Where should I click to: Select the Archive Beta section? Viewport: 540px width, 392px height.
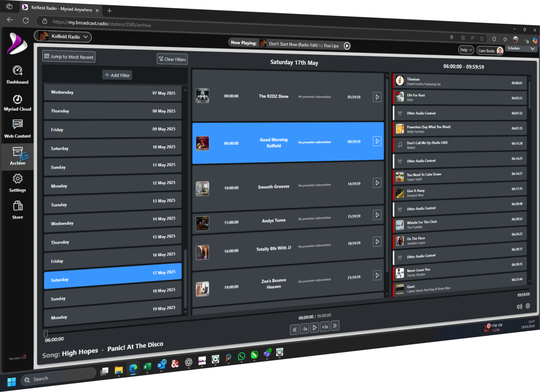click(x=17, y=156)
